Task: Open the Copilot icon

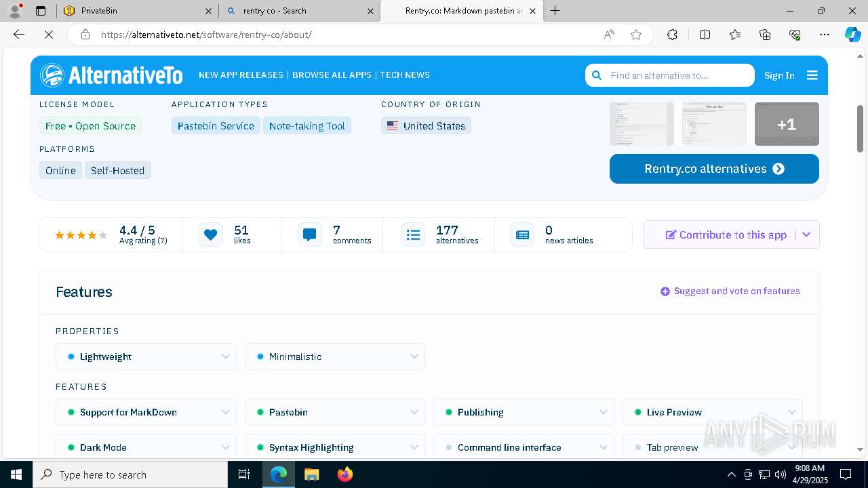Action: click(x=852, y=35)
